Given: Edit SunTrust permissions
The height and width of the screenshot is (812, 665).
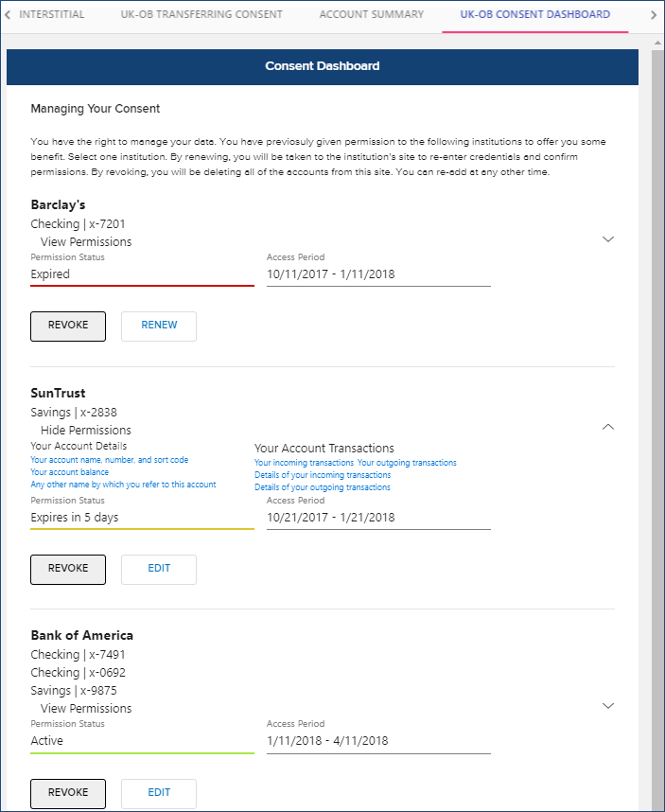Looking at the screenshot, I should point(159,569).
